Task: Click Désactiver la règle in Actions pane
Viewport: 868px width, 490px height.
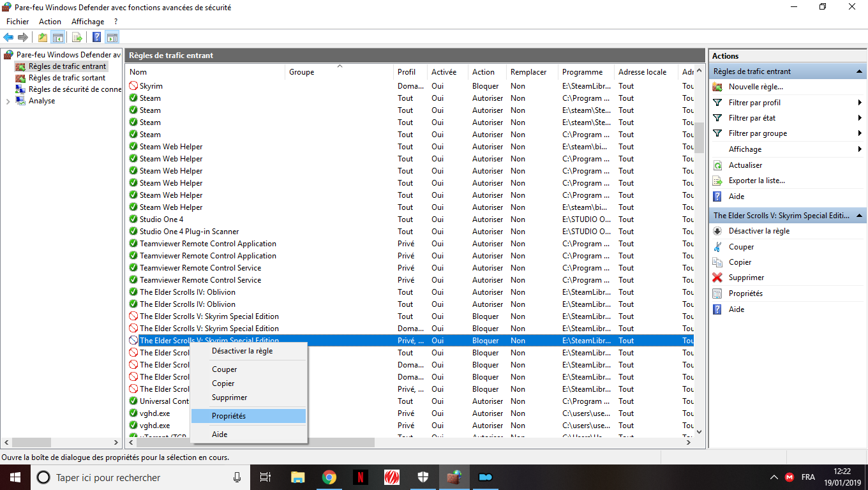Action: [759, 231]
